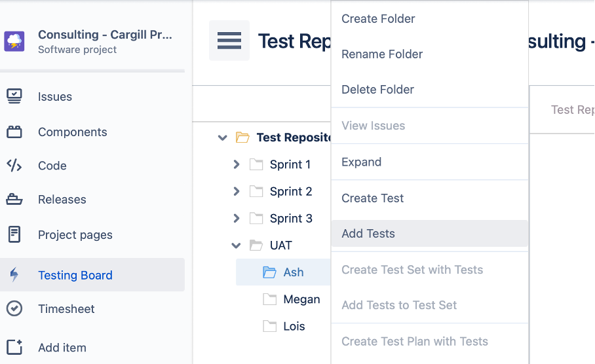Choose Add Tests from context menu
This screenshot has width=595, height=364.
pyautogui.click(x=368, y=234)
